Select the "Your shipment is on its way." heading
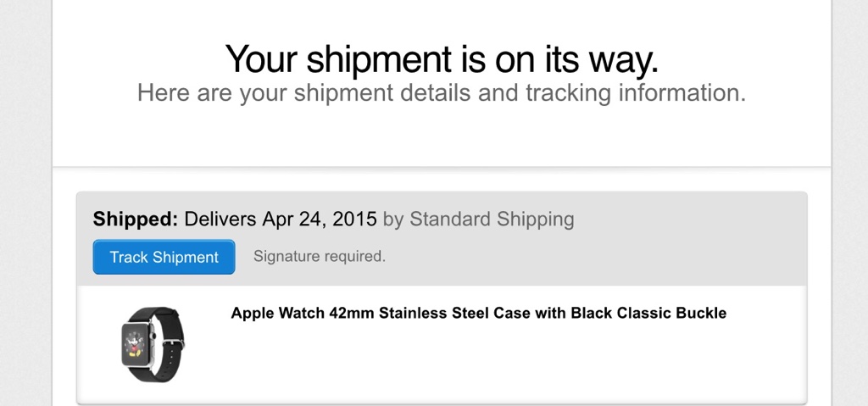This screenshot has width=868, height=406. pyautogui.click(x=442, y=59)
